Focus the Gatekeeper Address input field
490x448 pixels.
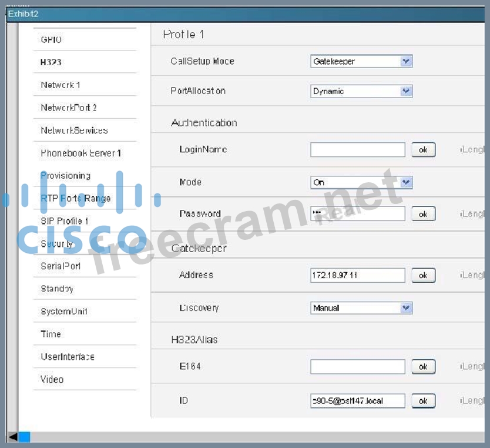pyautogui.click(x=357, y=275)
